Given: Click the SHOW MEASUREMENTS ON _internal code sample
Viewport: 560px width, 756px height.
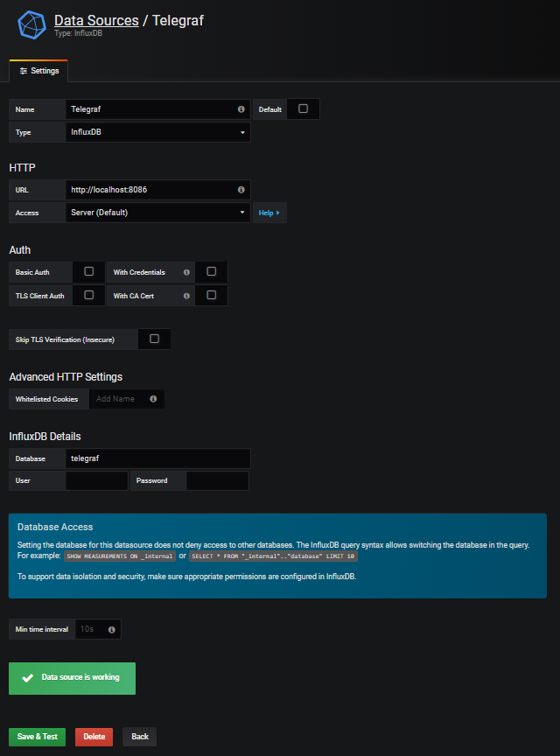Looking at the screenshot, I should (x=120, y=556).
